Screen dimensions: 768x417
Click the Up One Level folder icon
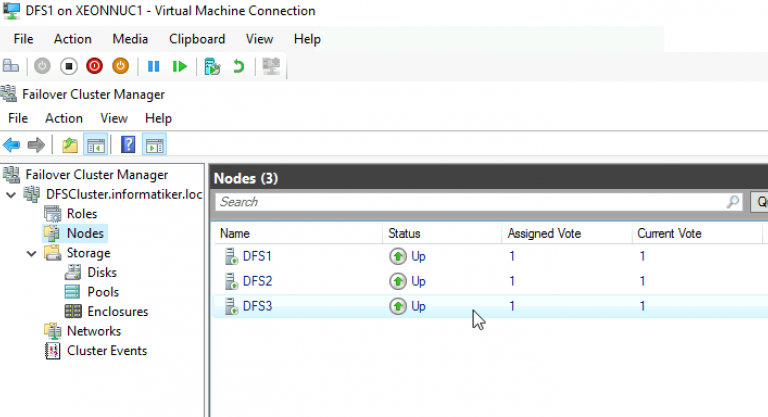69,145
